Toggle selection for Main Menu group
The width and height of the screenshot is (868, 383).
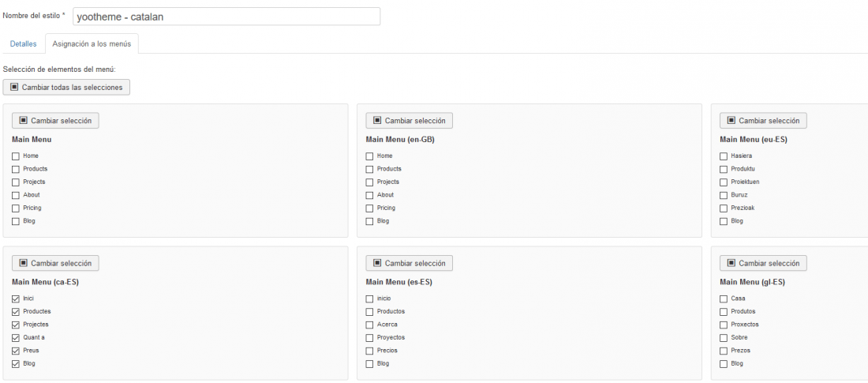55,120
